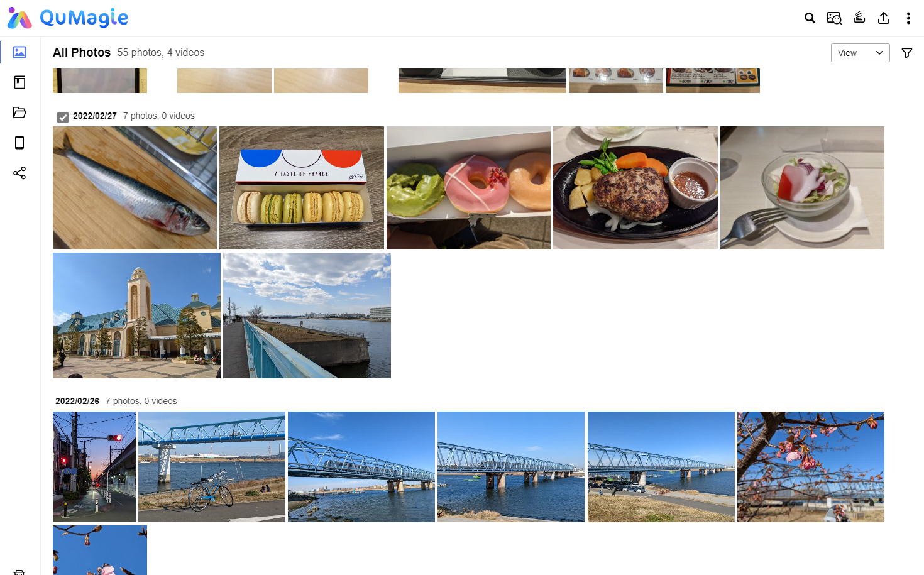Open the bicycle by the bridge photo
This screenshot has width=924, height=575.
point(212,467)
